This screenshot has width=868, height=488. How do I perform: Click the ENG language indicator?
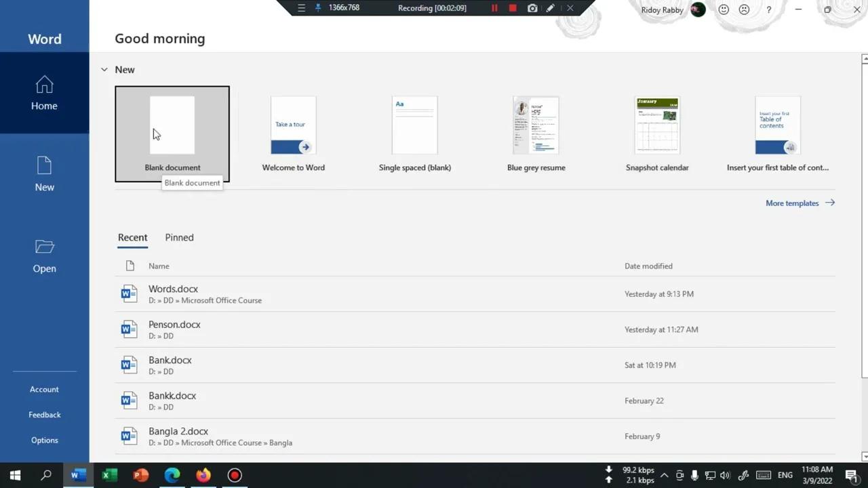click(x=785, y=475)
